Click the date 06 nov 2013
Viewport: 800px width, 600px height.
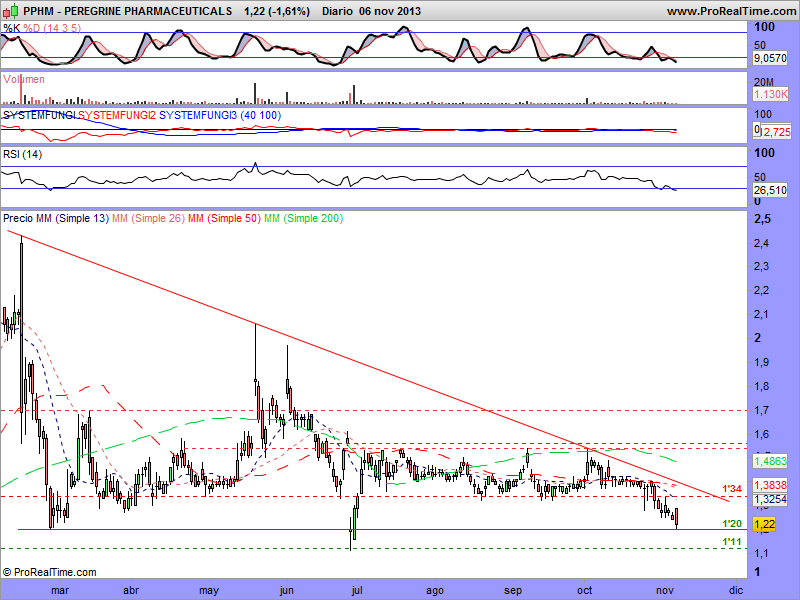tap(390, 11)
